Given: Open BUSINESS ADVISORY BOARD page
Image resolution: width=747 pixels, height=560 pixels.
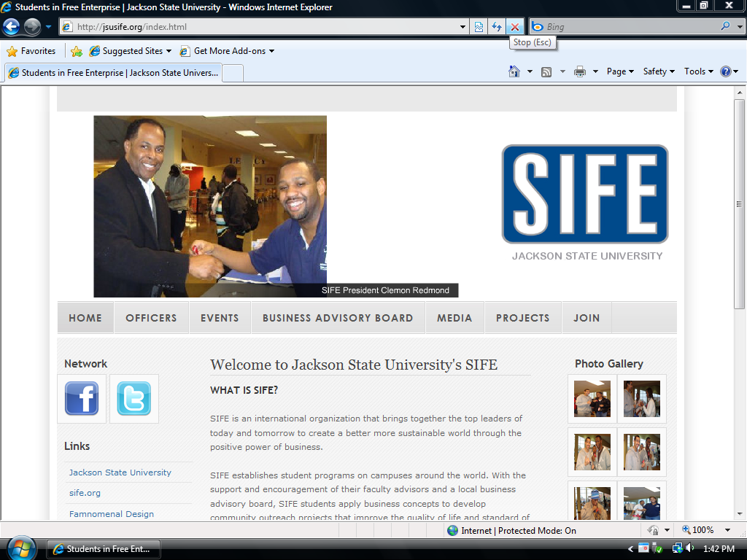Looking at the screenshot, I should [x=338, y=318].
